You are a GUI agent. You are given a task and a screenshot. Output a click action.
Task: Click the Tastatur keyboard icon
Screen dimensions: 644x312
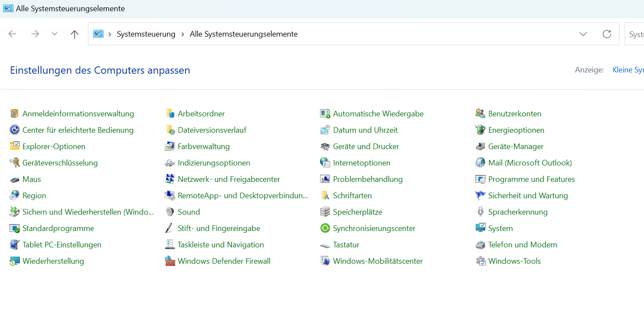(x=325, y=245)
